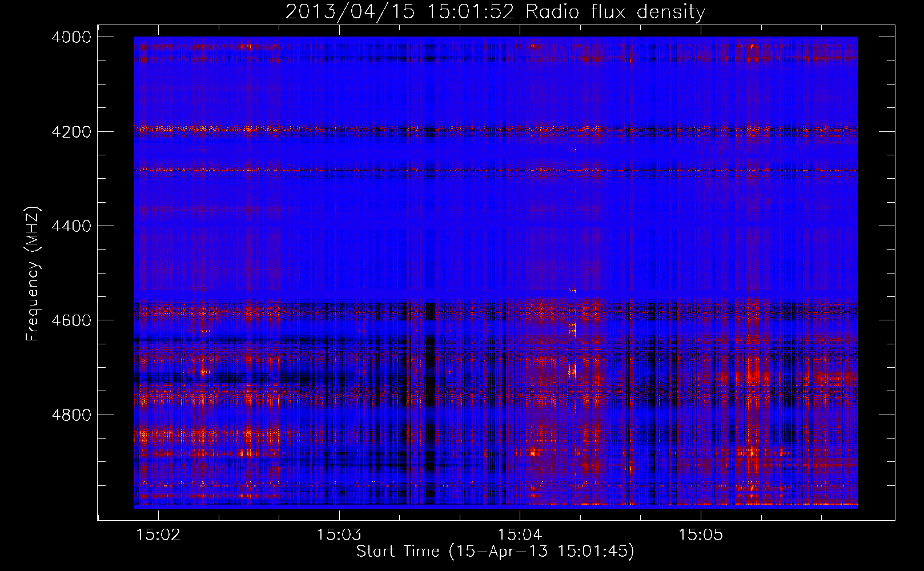Click the 4800 frequency tick label

pos(71,415)
